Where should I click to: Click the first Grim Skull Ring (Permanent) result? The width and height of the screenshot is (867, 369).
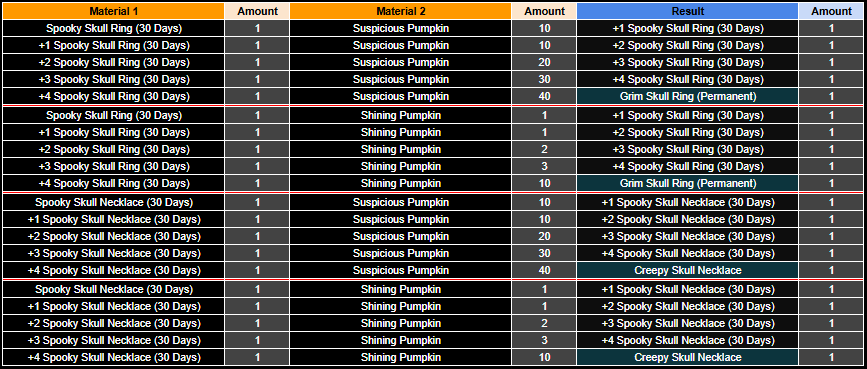click(x=687, y=96)
